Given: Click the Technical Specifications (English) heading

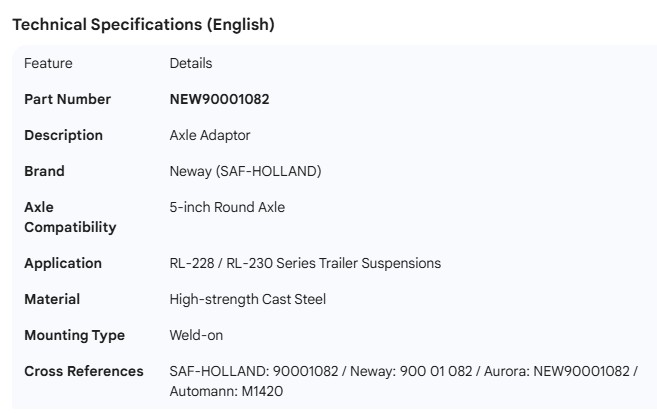Looking at the screenshot, I should click(x=142, y=25).
